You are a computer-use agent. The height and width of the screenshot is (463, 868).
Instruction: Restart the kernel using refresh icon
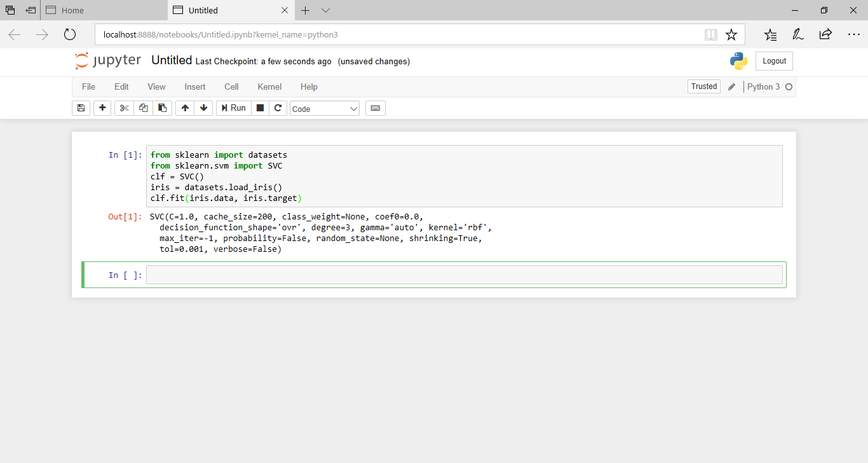coord(278,107)
